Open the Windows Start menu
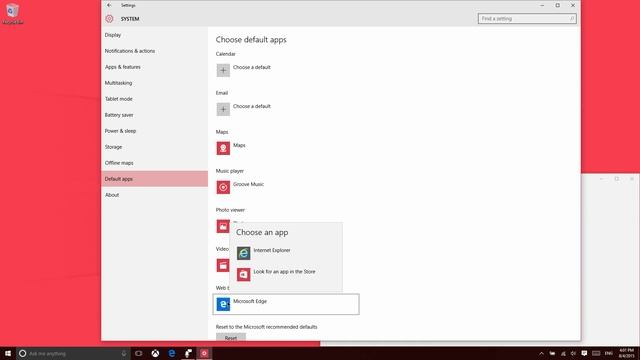This screenshot has height=360, width=640. tap(8, 353)
